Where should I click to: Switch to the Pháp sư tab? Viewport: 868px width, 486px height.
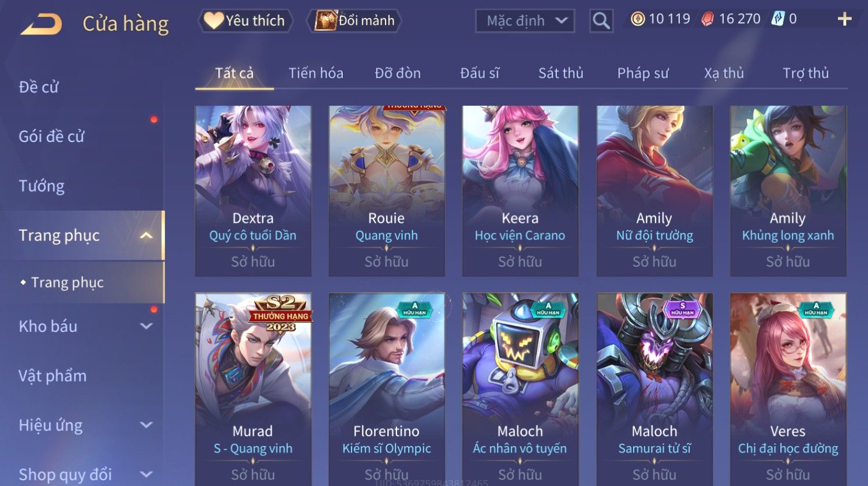(x=643, y=73)
